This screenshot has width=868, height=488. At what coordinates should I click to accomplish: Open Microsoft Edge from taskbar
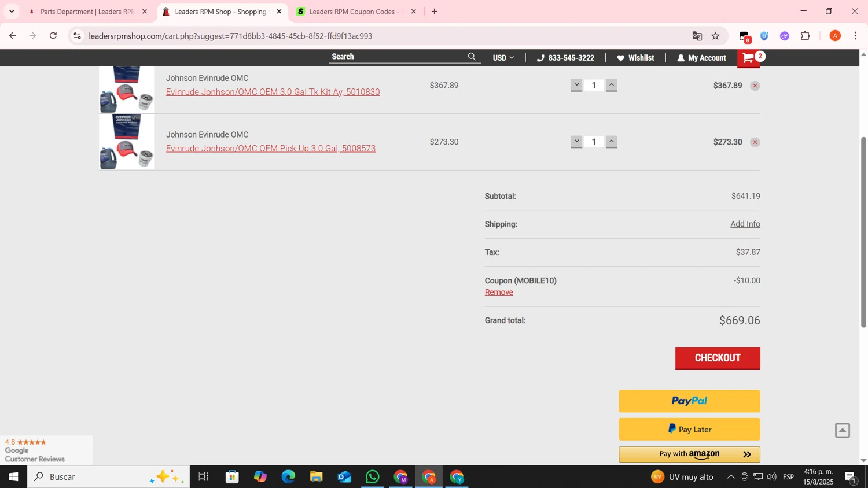(288, 477)
